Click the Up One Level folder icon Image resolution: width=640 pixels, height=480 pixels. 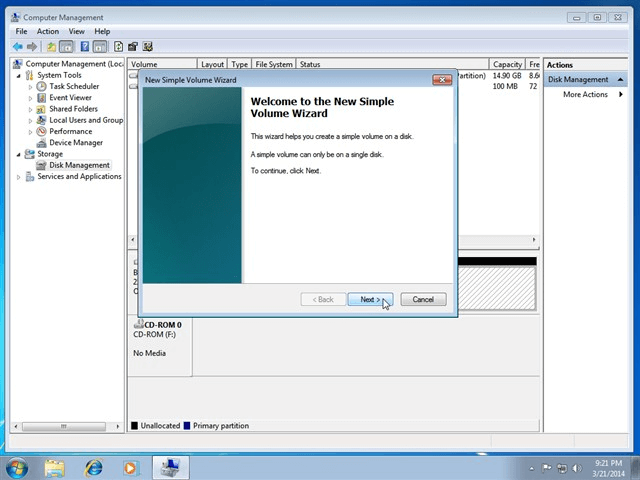point(50,46)
